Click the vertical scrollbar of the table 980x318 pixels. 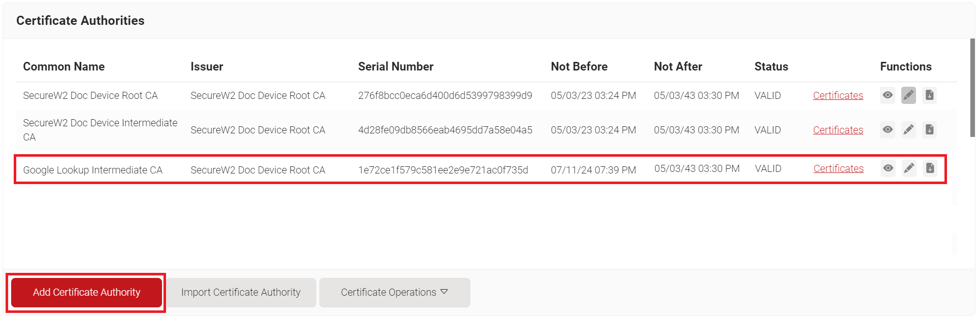[x=972, y=89]
